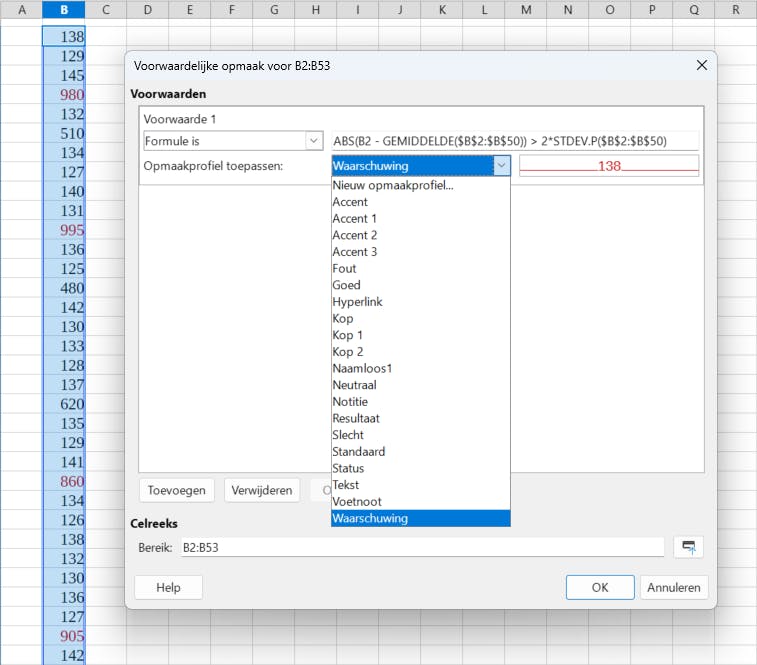The width and height of the screenshot is (757, 665).
Task: Click cell with value 860 in column B
Action: pos(64,481)
